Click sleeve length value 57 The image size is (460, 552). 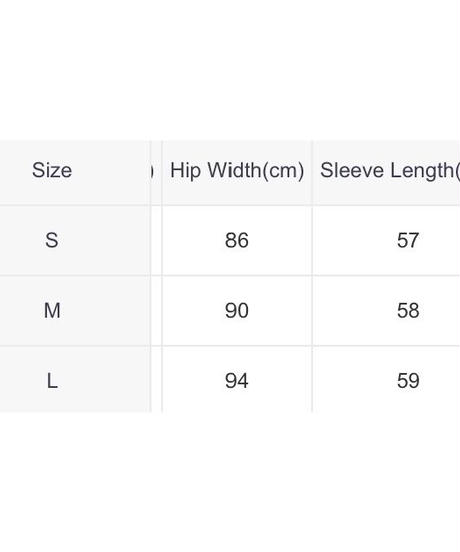[x=408, y=240]
